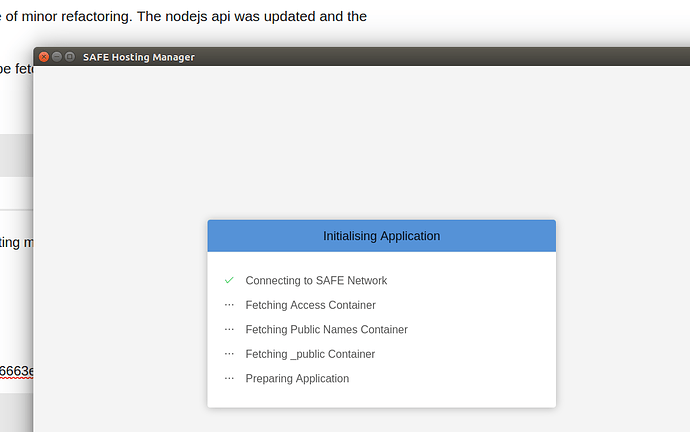Screen dimensions: 690x432
Task: Select the Connecting to SAFE Network text
Action: pos(316,281)
